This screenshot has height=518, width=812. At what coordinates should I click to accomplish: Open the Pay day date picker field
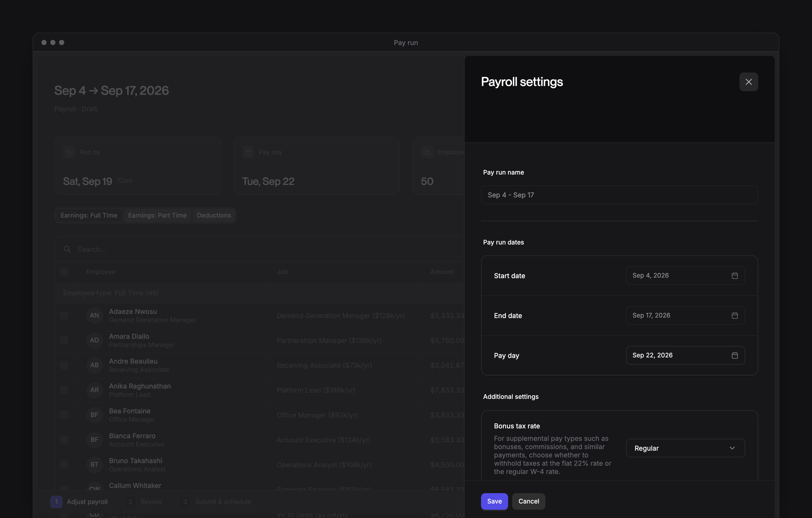pyautogui.click(x=685, y=355)
